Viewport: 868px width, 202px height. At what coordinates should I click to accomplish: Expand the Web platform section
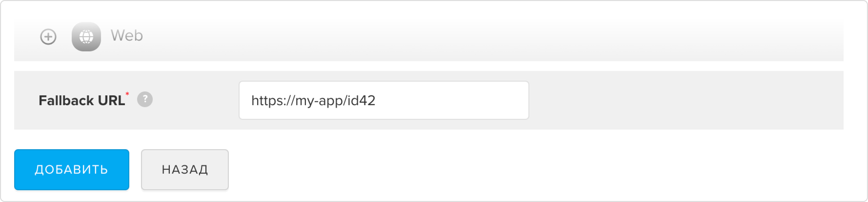pyautogui.click(x=48, y=36)
